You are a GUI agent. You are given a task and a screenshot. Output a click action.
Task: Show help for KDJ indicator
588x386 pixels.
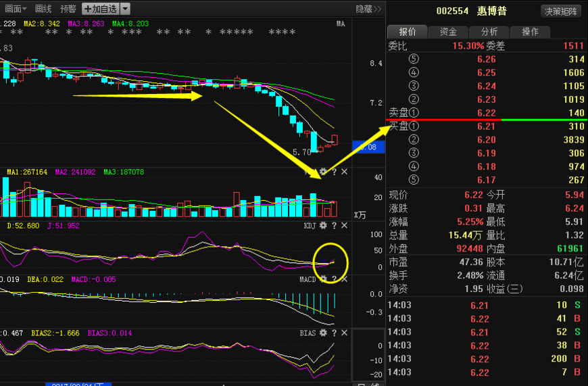pos(334,225)
